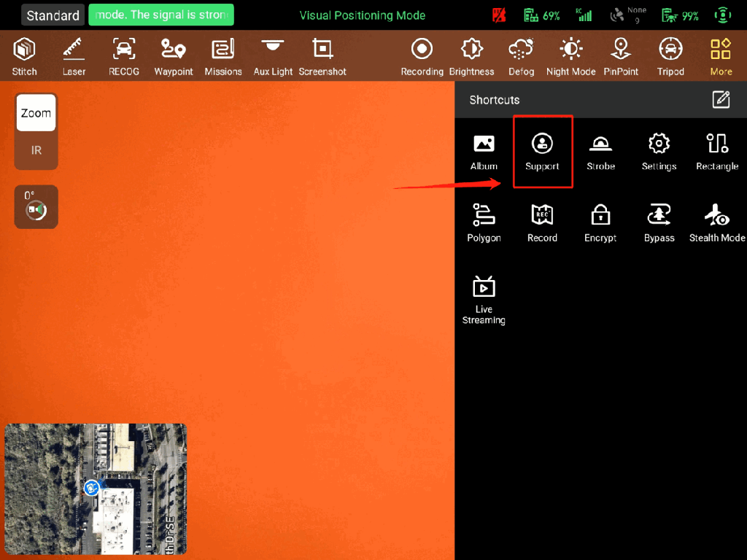Select the Stitch tool
Viewport: 747px width, 560px height.
coord(25,57)
